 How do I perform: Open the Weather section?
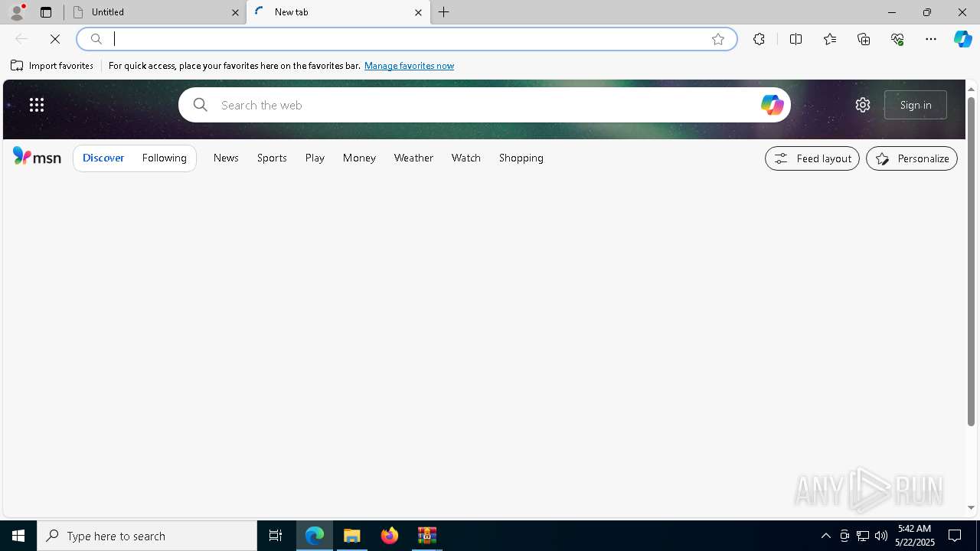[x=413, y=158]
